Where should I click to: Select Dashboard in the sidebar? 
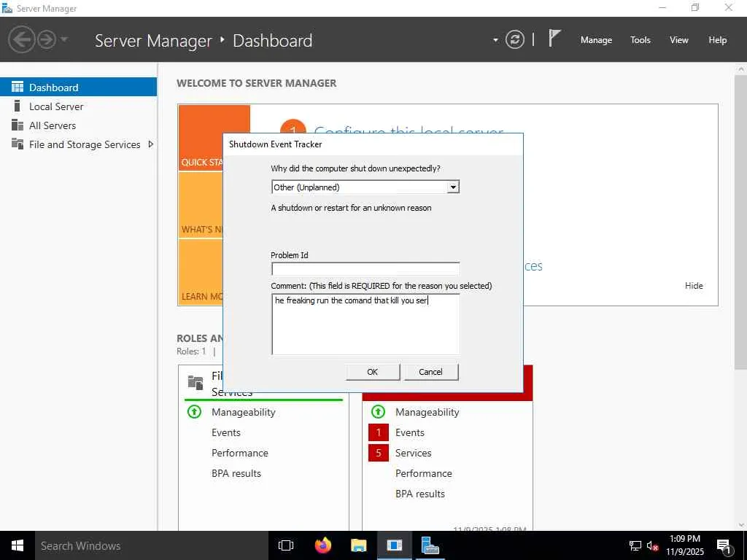click(79, 87)
